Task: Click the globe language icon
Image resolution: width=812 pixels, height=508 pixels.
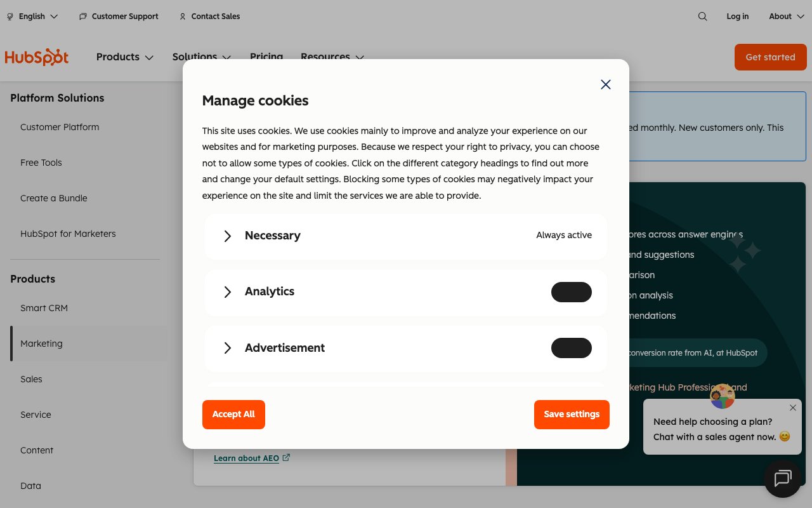Action: 10,17
